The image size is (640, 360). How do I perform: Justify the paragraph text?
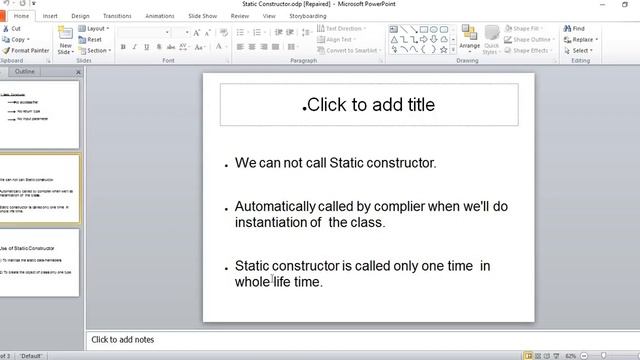(276, 47)
